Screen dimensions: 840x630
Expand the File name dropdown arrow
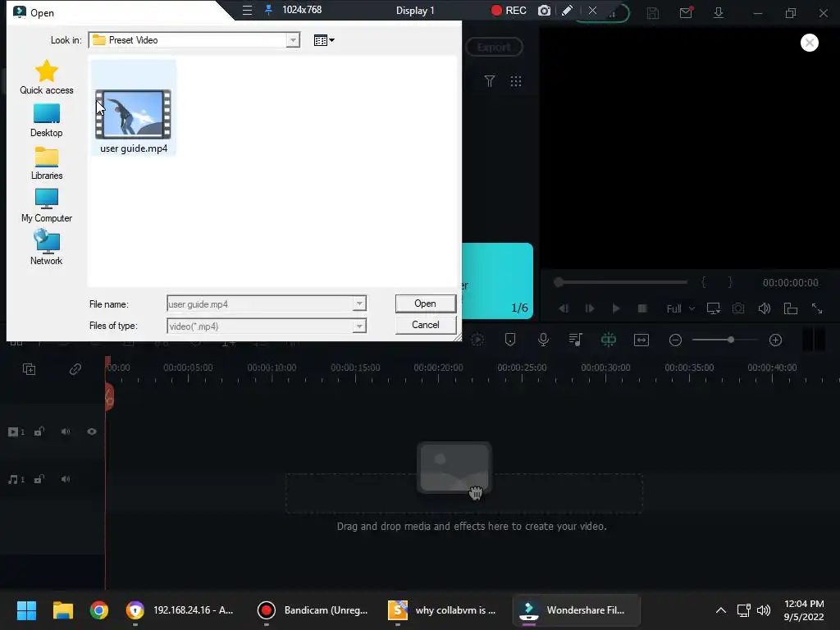point(359,304)
